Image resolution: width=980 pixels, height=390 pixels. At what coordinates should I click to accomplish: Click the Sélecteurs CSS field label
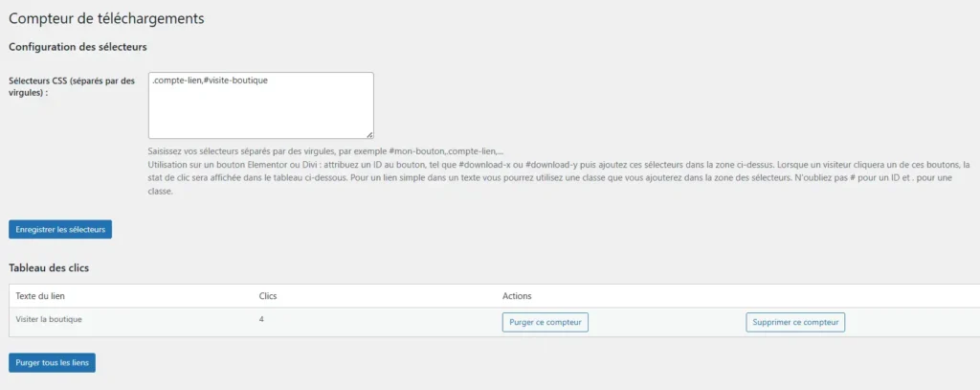pos(71,86)
